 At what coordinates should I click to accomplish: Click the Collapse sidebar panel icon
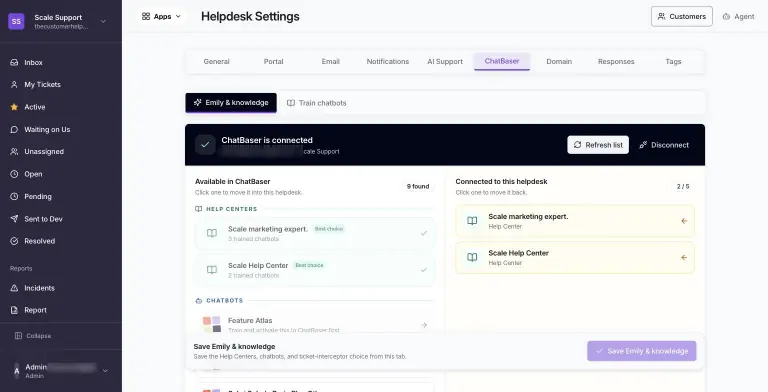[x=18, y=336]
